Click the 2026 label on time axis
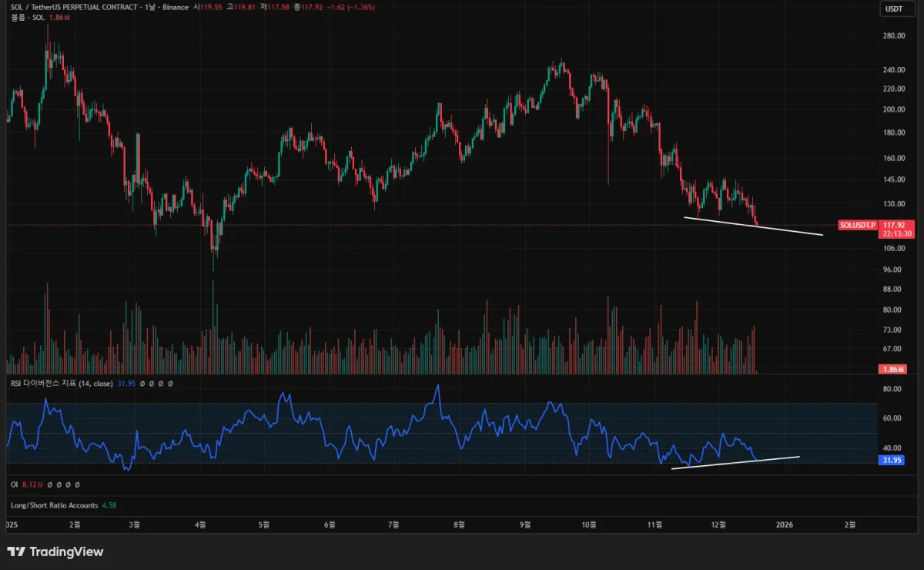924x570 pixels. point(785,525)
